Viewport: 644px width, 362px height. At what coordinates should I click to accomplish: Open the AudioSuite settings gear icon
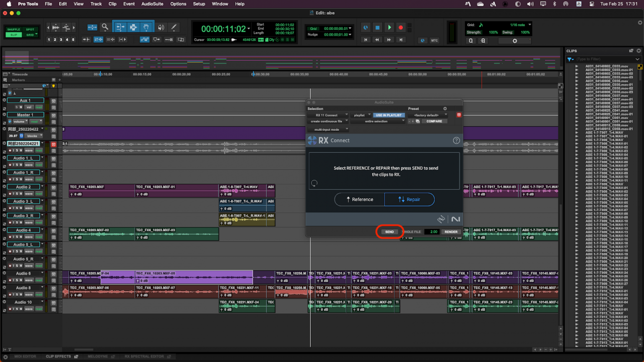[x=515, y=41]
